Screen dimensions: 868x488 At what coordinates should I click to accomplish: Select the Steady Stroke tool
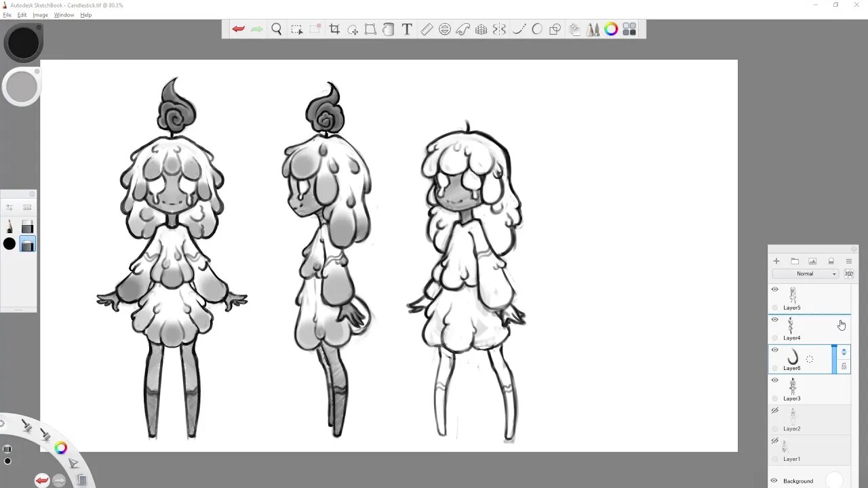tap(519, 29)
